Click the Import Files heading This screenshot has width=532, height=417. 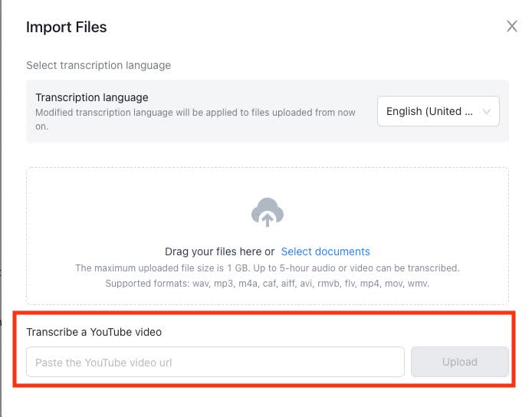(67, 27)
